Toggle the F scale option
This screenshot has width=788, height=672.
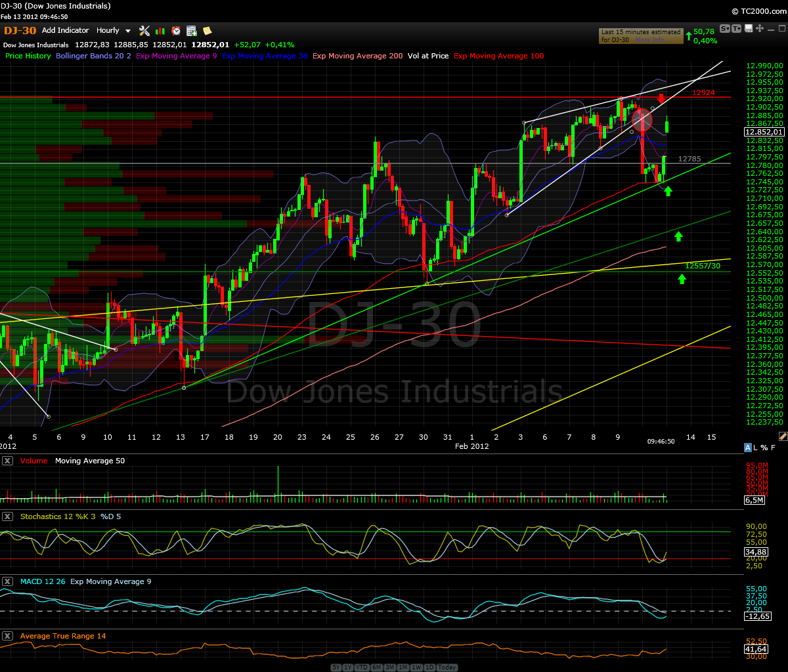click(x=773, y=448)
